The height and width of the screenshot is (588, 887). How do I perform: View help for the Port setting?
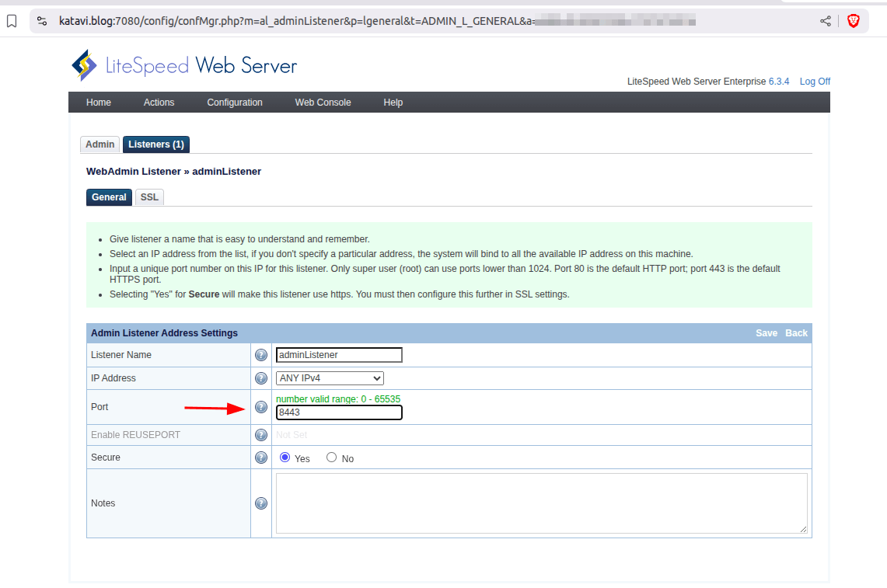tap(260, 406)
